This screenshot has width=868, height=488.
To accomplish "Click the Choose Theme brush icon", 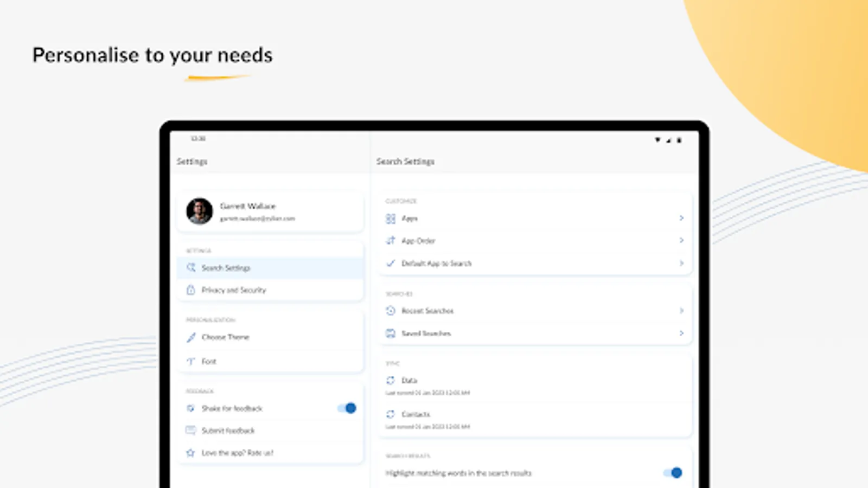I will 191,337.
